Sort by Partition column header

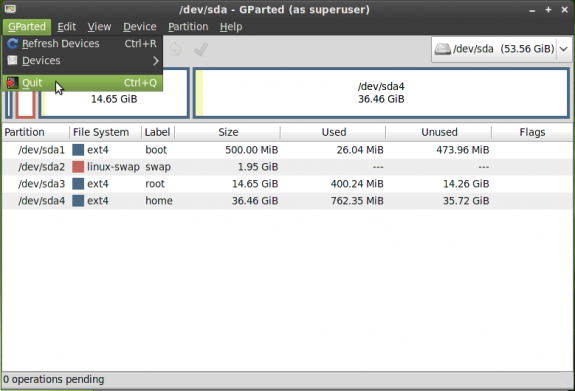[36, 132]
